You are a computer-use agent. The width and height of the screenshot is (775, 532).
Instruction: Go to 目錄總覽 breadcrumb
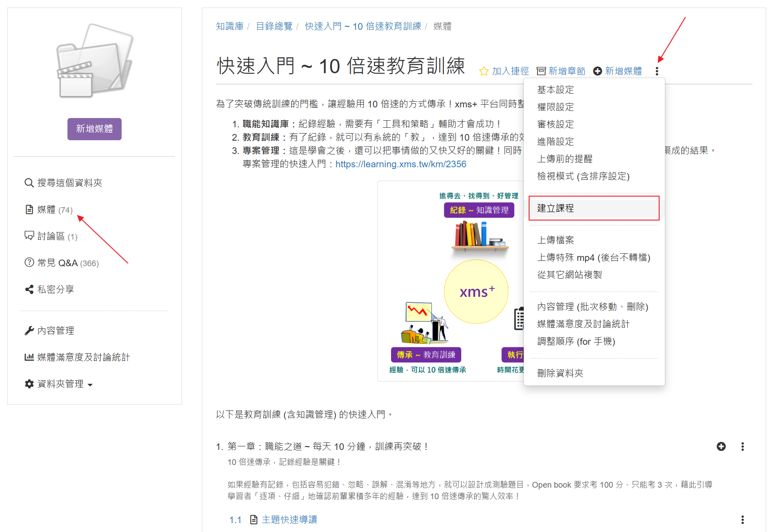tap(274, 26)
